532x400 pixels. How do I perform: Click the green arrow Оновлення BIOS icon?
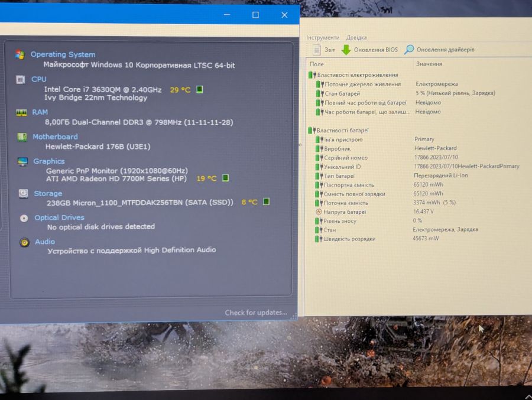(346, 50)
